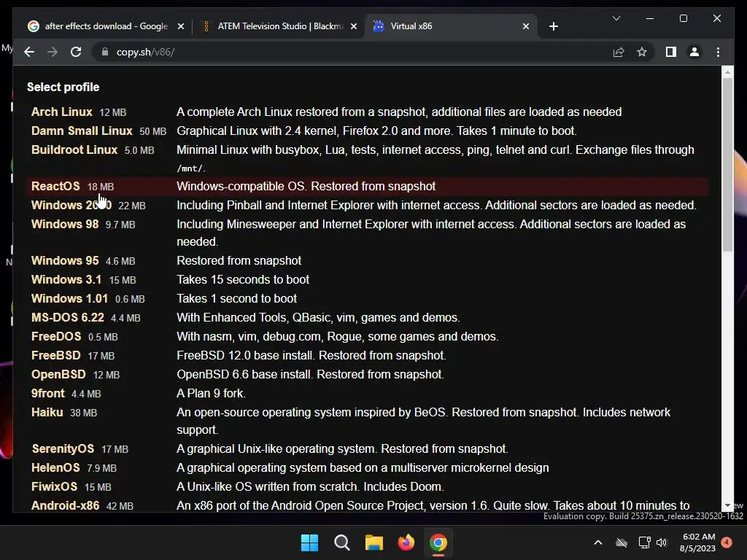
Task: Open the Windows 3.1 profile
Action: 66,279
